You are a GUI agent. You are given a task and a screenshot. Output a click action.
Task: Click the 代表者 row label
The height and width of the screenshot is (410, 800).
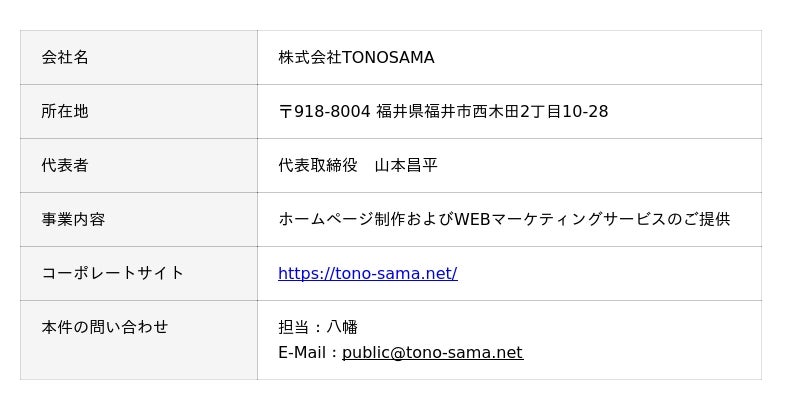coord(65,165)
